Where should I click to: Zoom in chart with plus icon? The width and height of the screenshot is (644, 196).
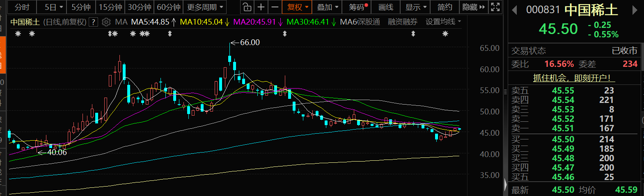[261, 7]
